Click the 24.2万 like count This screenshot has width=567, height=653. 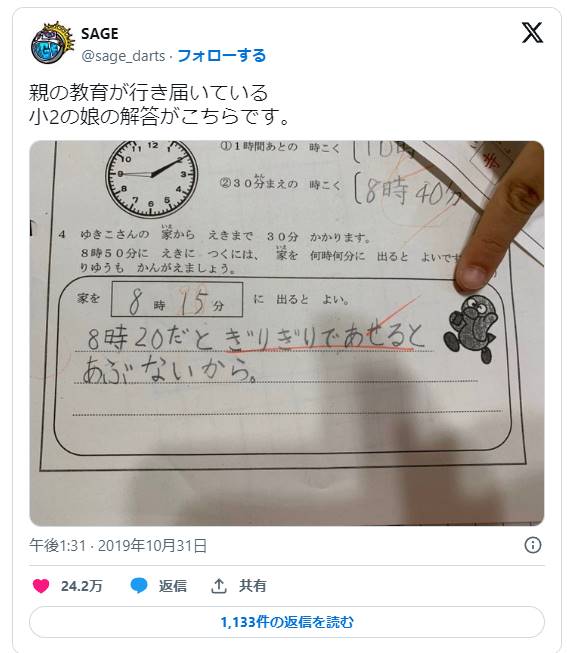(82, 586)
